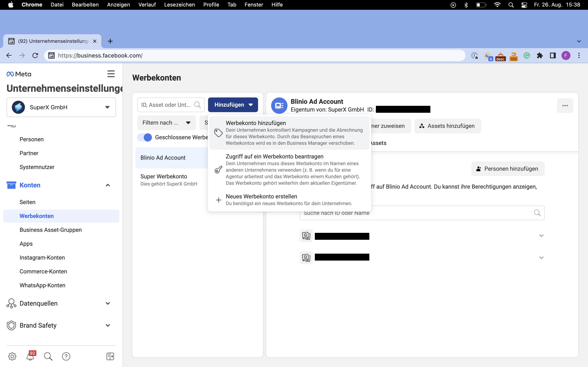The height and width of the screenshot is (367, 588).
Task: Open the help question mark icon
Action: click(66, 356)
